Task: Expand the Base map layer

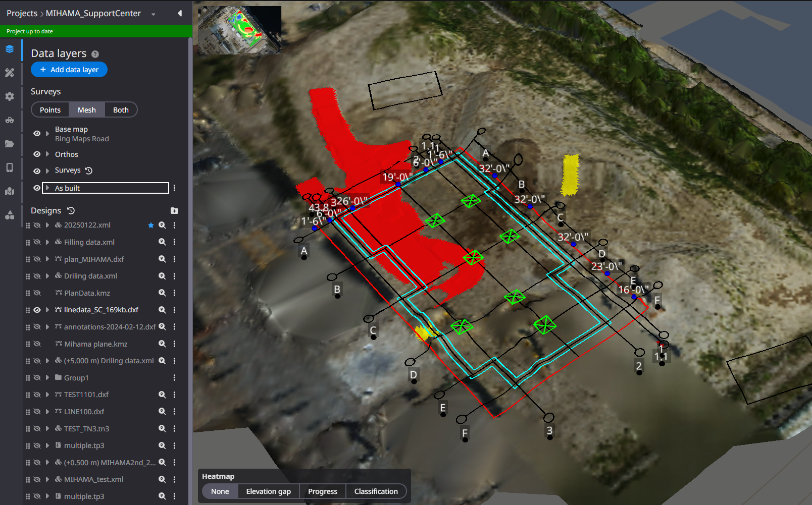Action: point(47,134)
